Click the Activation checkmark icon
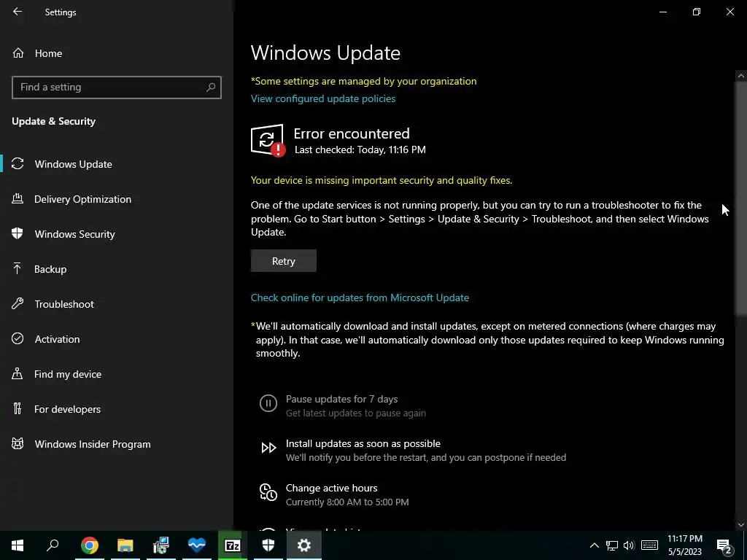 click(18, 338)
